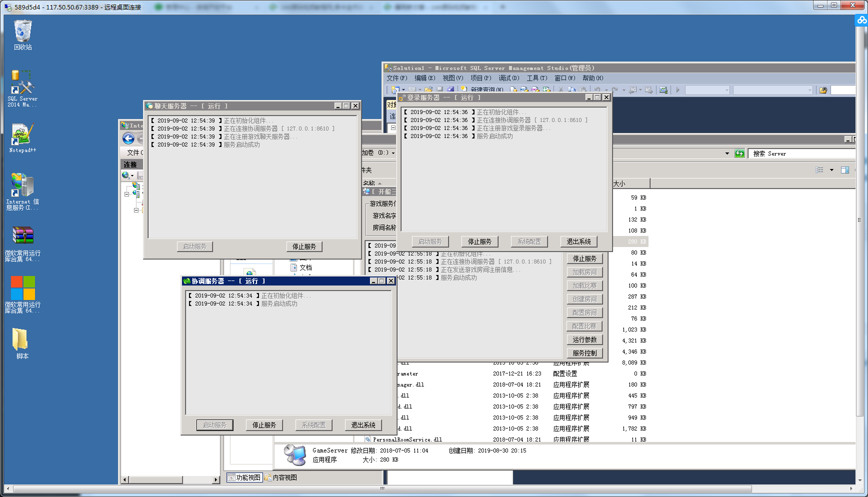Click 停止服务 in the 聊天服务器 window
Screen dimensions: 868x497
pos(304,246)
